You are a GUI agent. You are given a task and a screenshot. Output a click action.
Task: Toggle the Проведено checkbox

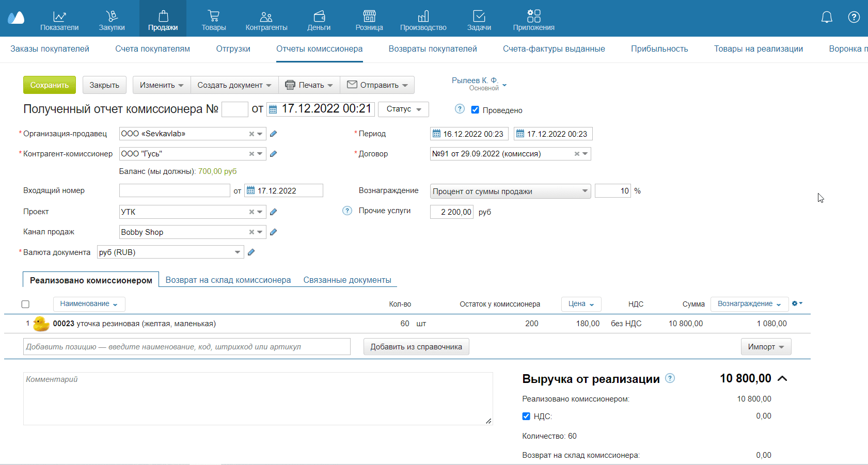pyautogui.click(x=475, y=110)
